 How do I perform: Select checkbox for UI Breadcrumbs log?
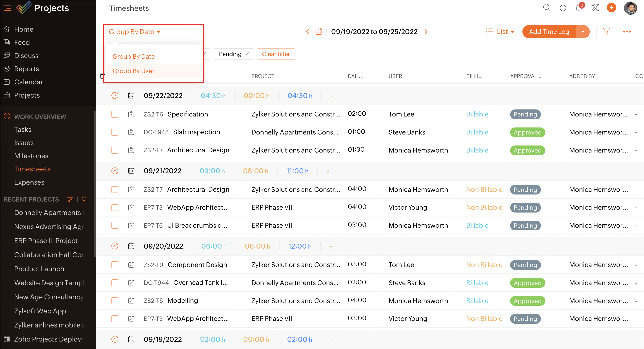point(115,225)
